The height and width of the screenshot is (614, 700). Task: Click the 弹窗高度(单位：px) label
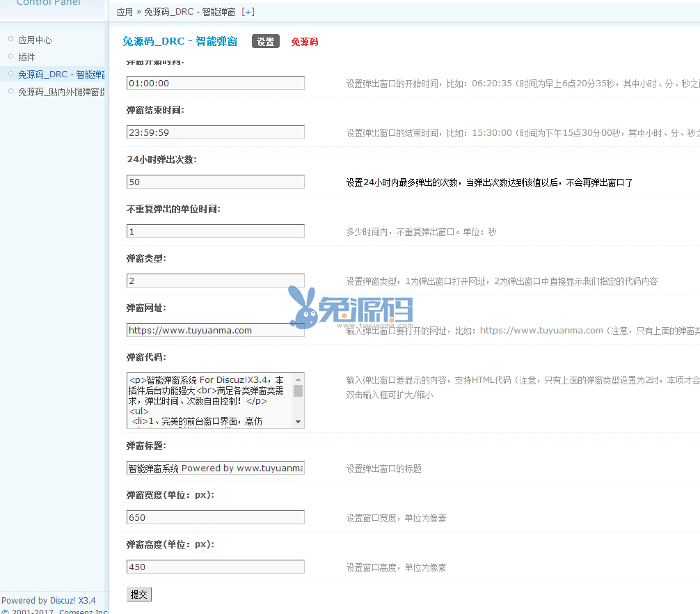[170, 545]
